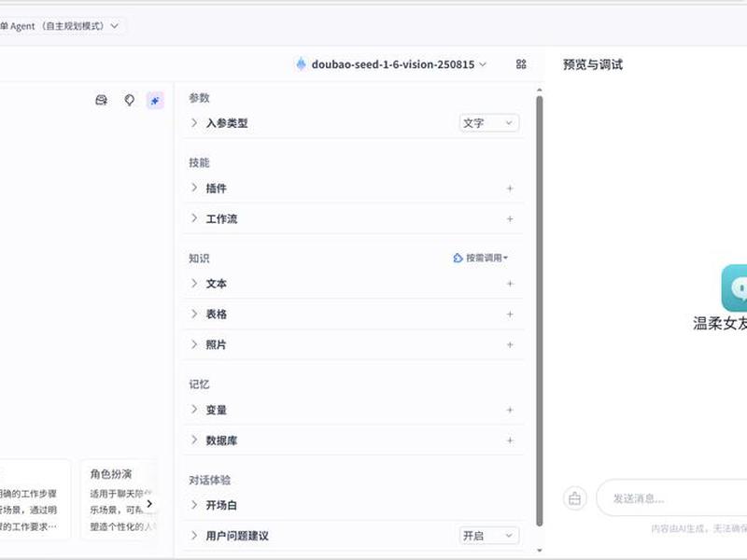This screenshot has height=560, width=747.
Task: Click the 技能 section label
Action: 199,162
